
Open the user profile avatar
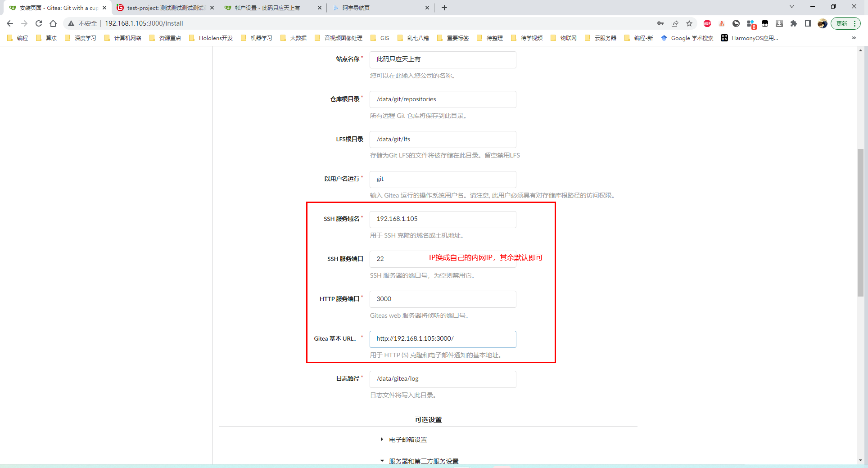823,23
